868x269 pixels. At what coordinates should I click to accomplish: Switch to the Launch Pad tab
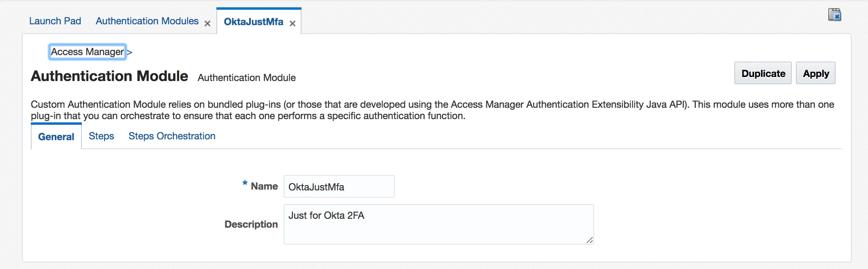(x=55, y=21)
